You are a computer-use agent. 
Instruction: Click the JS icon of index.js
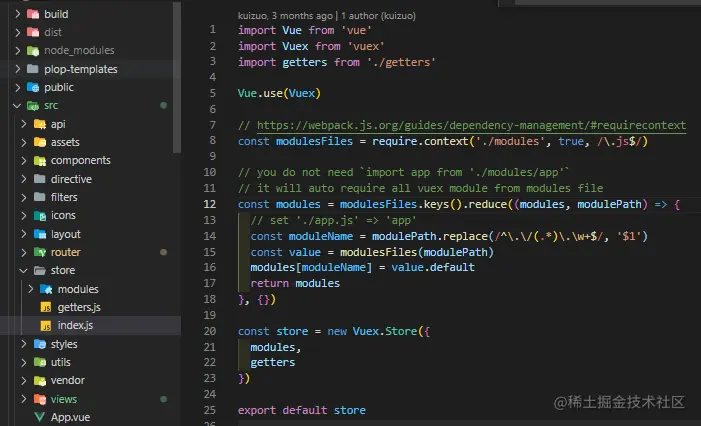[46, 325]
